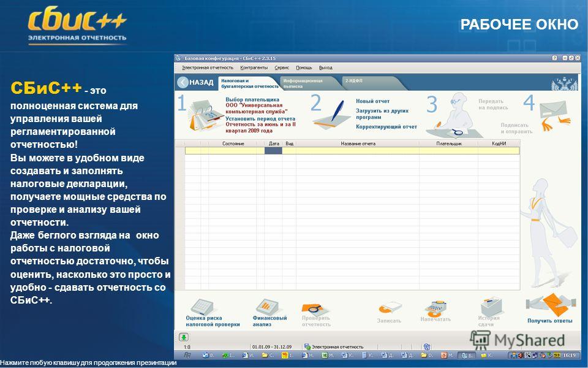The width and height of the screenshot is (588, 368).
Task: Click the pen and paper icon for step 2
Action: pos(331,114)
